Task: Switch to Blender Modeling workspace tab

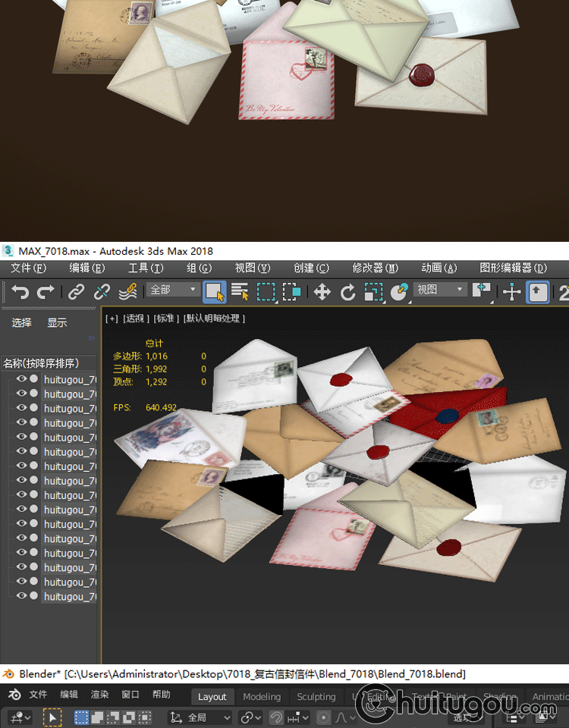Action: coord(262,696)
